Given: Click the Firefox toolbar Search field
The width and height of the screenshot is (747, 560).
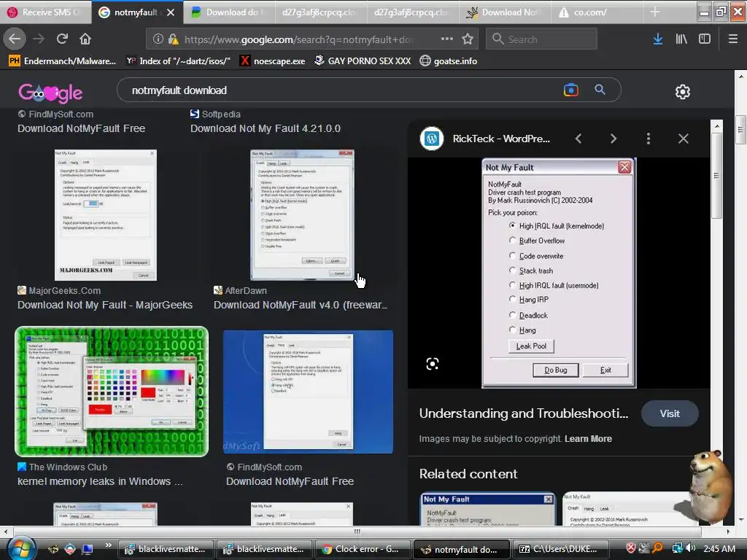Looking at the screenshot, I should click(542, 39).
